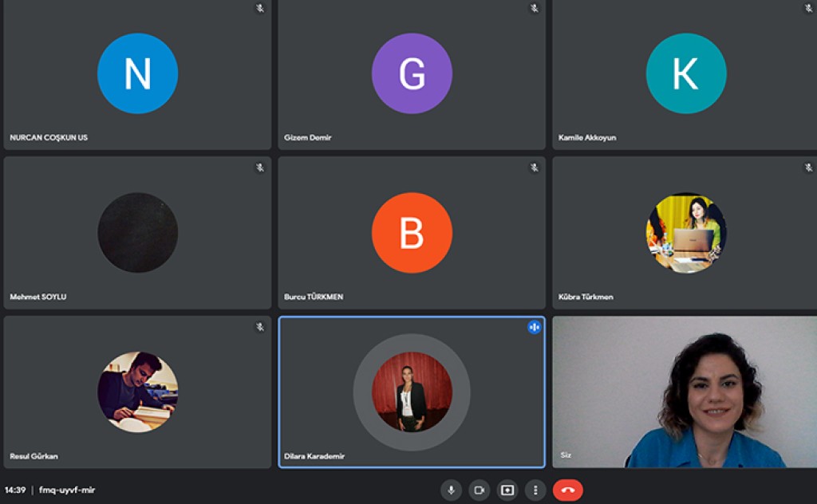The width and height of the screenshot is (817, 504).
Task: Click the muted mic icon on Burcu TÜRKMEN tile
Action: (x=534, y=167)
